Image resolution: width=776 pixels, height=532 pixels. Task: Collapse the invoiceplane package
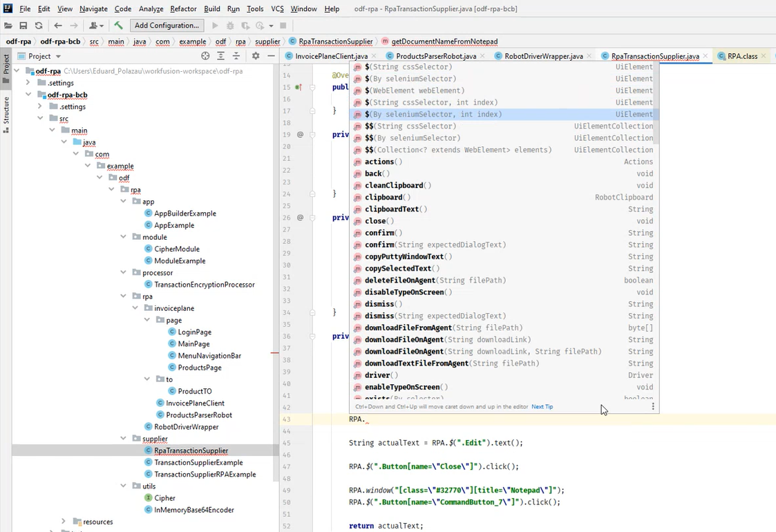tap(135, 308)
